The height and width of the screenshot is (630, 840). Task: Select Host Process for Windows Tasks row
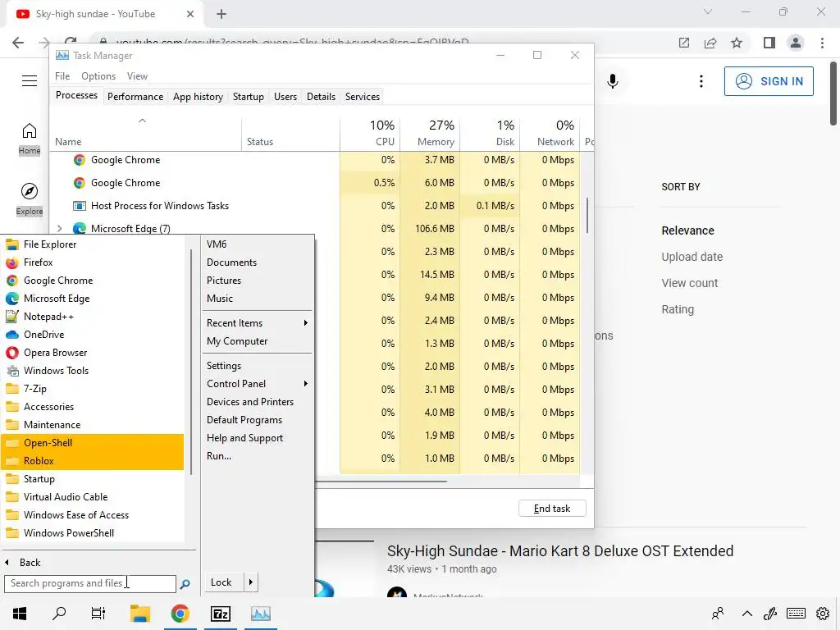tap(316, 206)
